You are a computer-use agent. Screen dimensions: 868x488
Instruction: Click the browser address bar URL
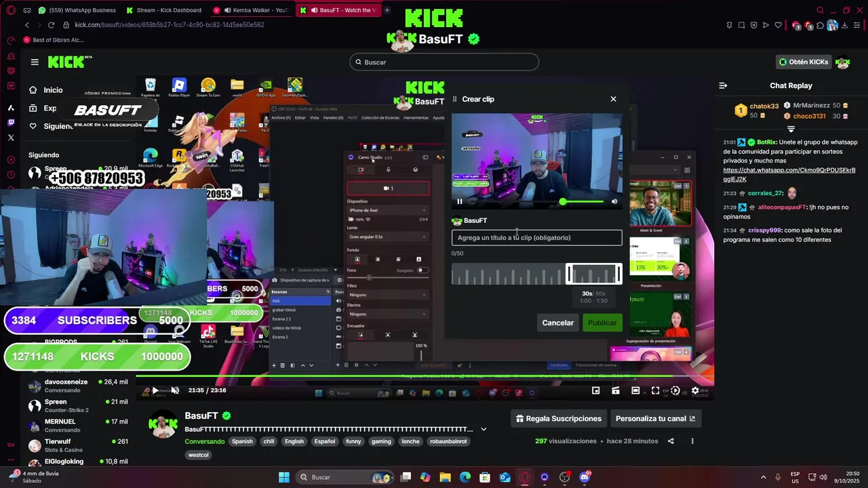tap(170, 25)
